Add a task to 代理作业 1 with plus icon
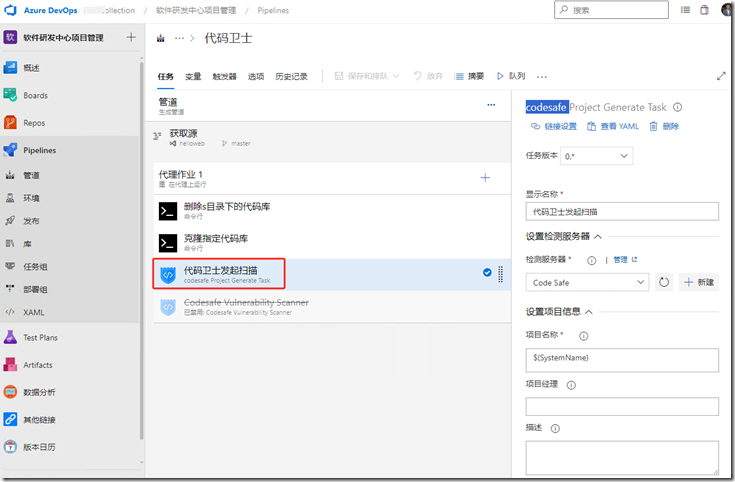This screenshot has width=735, height=482. point(485,178)
